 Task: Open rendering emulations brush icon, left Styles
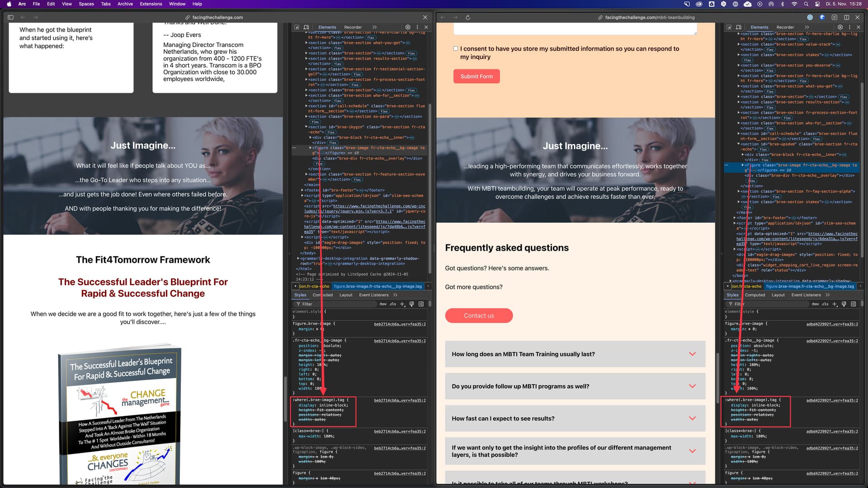(412, 304)
